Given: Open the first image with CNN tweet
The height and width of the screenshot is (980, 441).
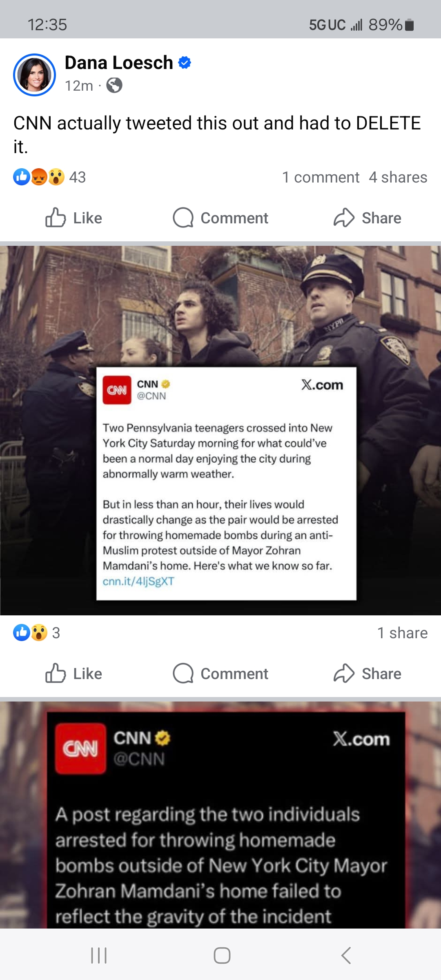Looking at the screenshot, I should tap(220, 430).
